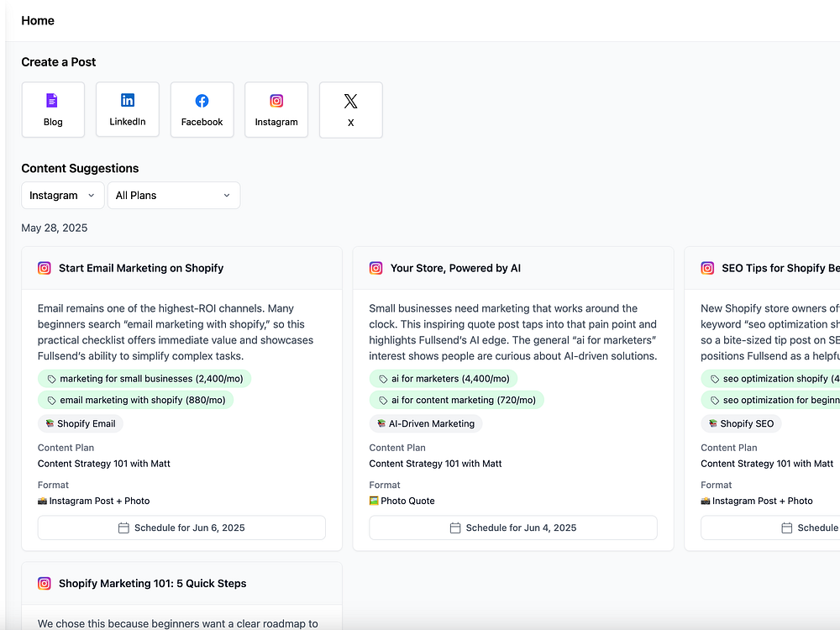The image size is (840, 630).
Task: Click the Home page heading
Action: pos(38,20)
